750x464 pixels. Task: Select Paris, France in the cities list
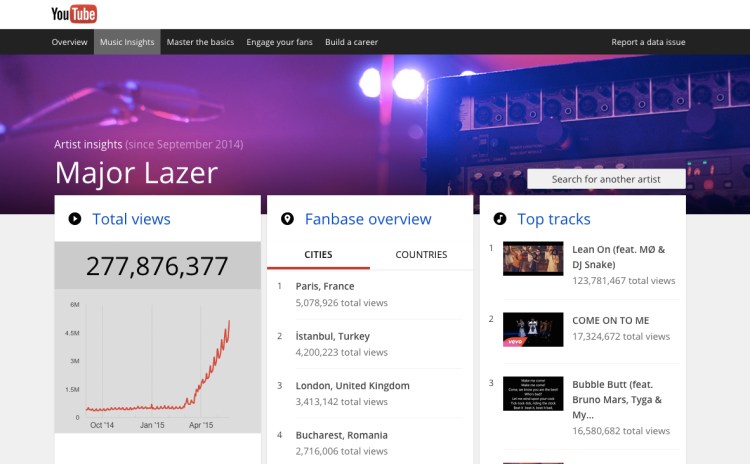[x=325, y=286]
